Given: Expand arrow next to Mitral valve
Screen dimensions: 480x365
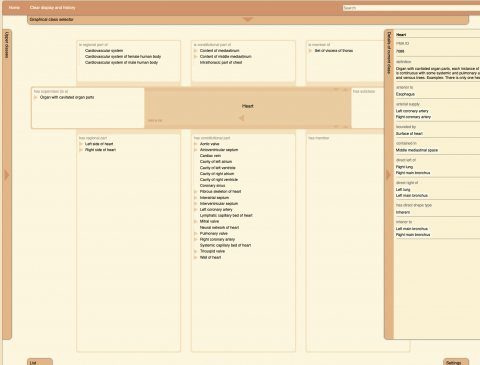Looking at the screenshot, I should click(x=196, y=221).
